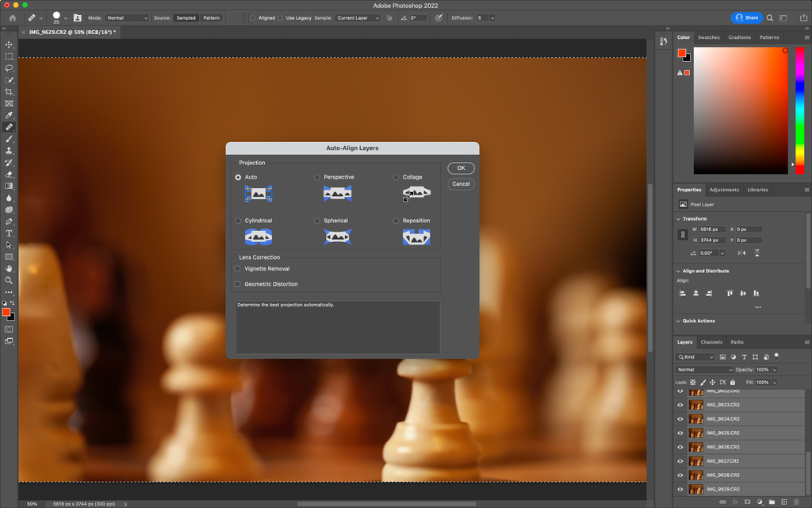
Task: Open the blend mode Normal dropdown in Layers
Action: [704, 370]
